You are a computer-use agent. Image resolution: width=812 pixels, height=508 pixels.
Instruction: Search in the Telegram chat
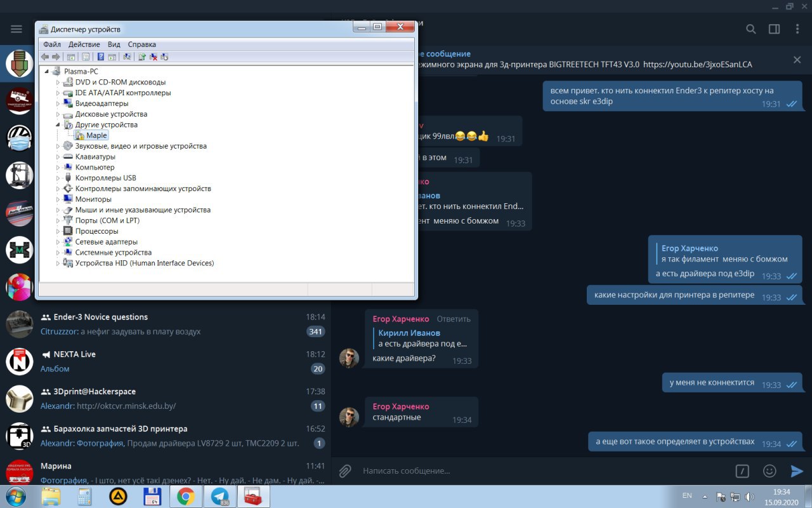[750, 29]
